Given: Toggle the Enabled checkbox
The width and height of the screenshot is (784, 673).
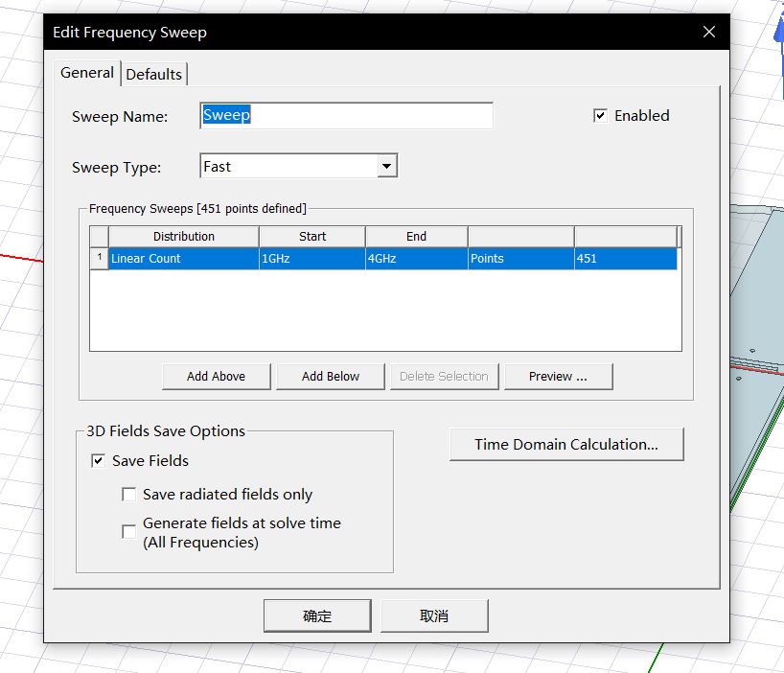Looking at the screenshot, I should (x=600, y=115).
